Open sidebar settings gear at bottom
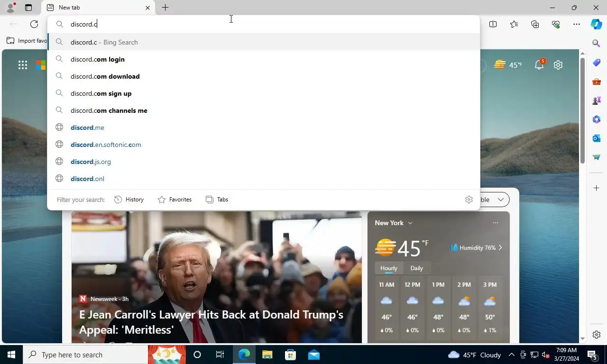 point(597,335)
